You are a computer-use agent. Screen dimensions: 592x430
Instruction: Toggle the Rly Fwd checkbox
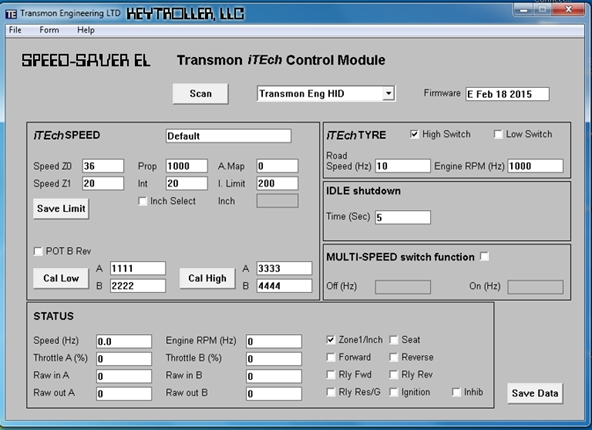point(330,375)
